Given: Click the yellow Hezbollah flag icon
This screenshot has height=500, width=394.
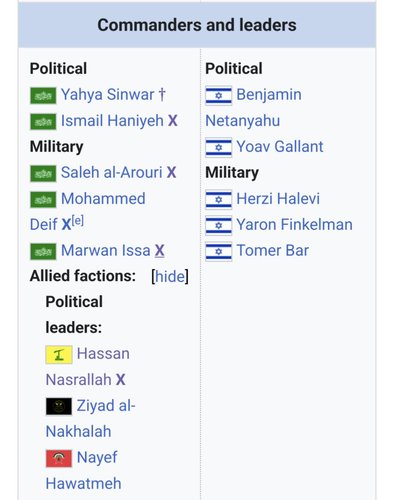Looking at the screenshot, I should (59, 355).
